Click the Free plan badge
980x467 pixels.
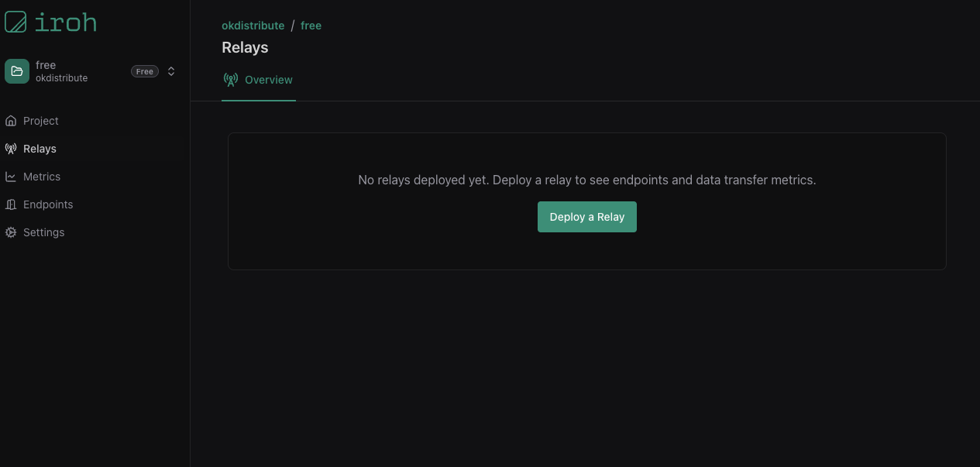coord(144,70)
